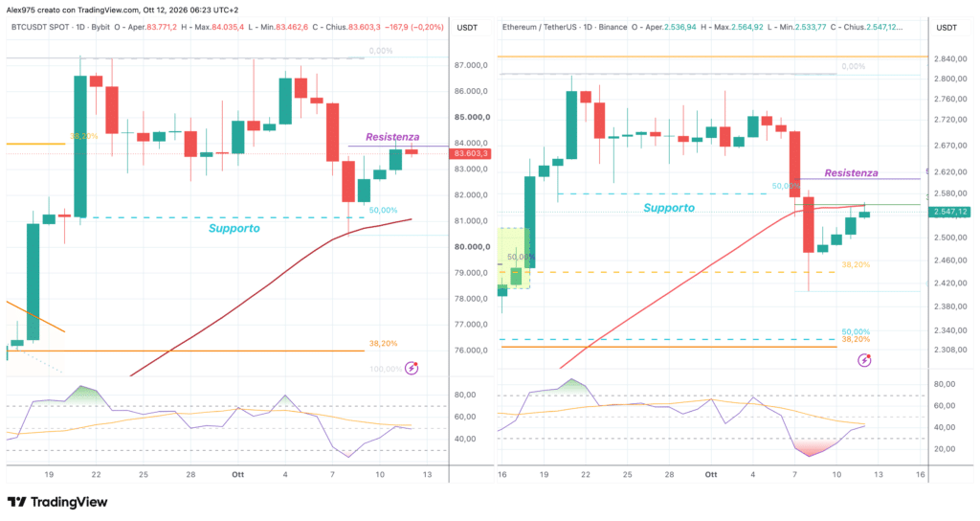Click the 80.000,0 price axis label
Viewport: 980px width, 521px height.
[472, 246]
